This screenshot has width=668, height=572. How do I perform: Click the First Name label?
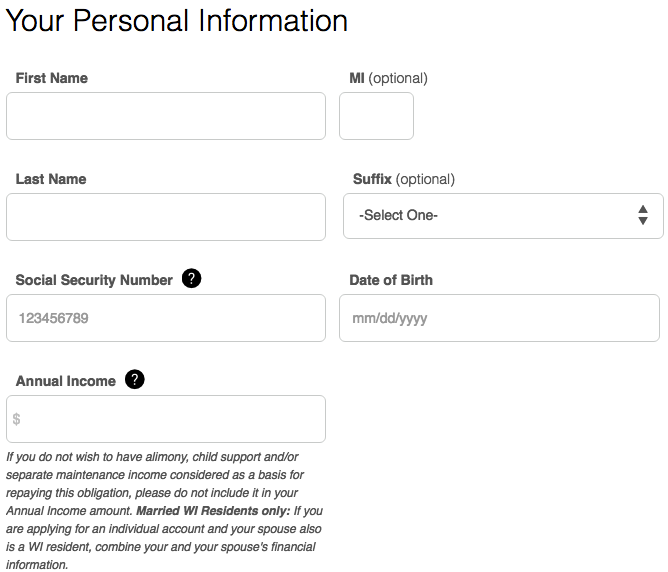click(52, 78)
